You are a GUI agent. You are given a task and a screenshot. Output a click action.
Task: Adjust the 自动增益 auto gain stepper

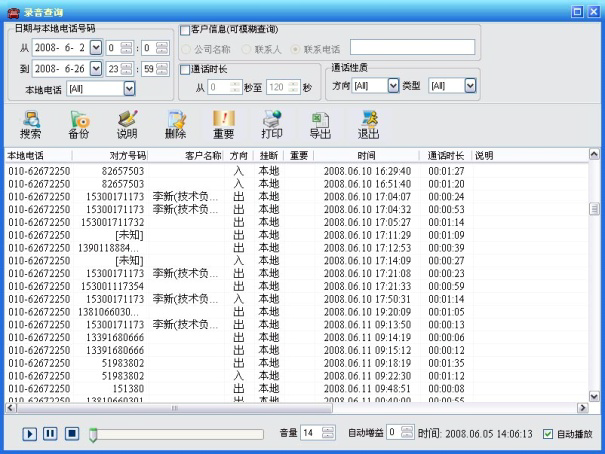pos(407,432)
